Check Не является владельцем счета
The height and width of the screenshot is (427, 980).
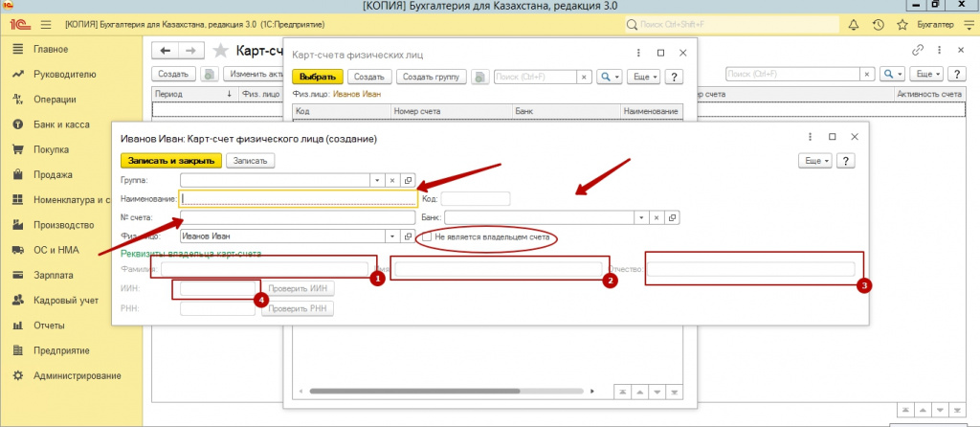(x=427, y=236)
